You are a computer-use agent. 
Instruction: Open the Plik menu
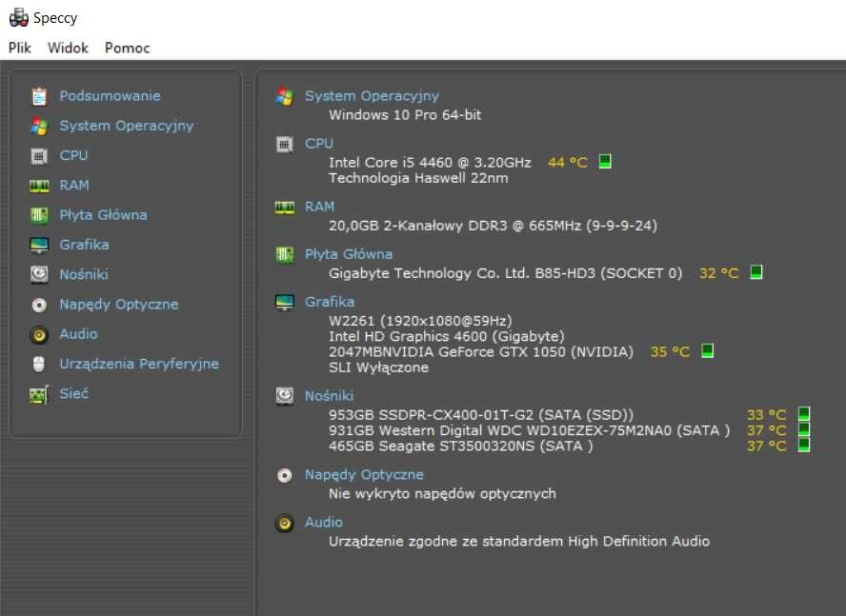click(19, 48)
